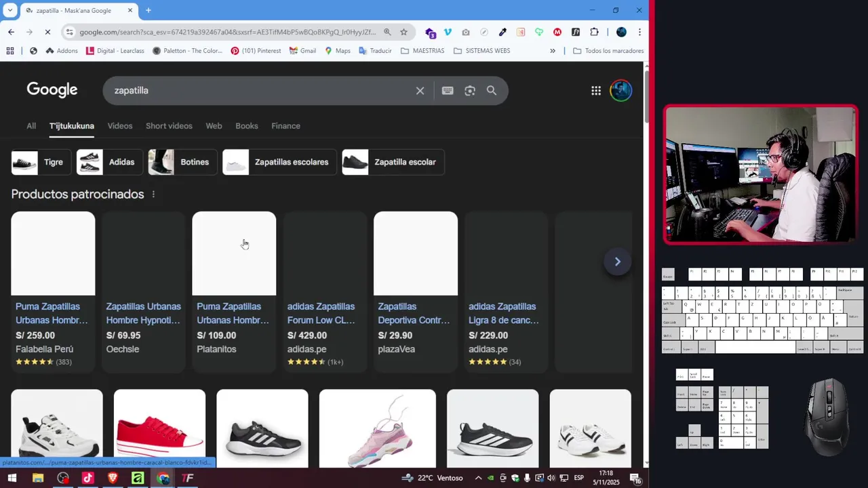View site information icon in address bar
The height and width of the screenshot is (488, 868).
pyautogui.click(x=69, y=32)
